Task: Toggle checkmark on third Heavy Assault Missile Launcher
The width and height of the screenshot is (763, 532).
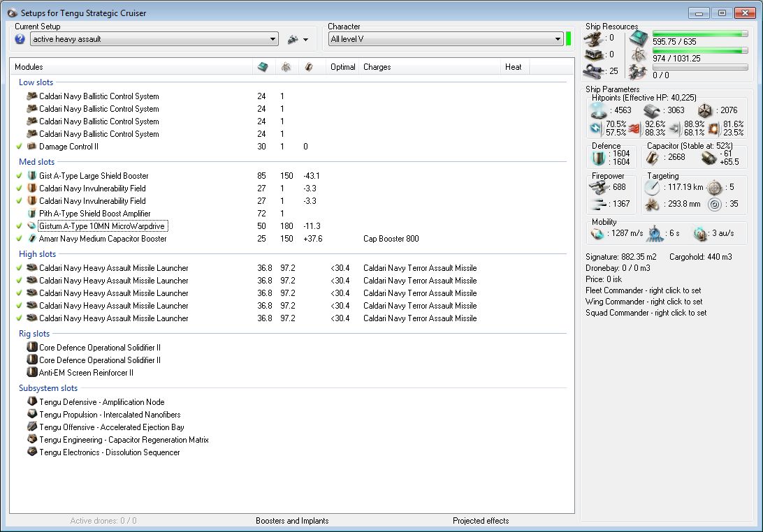Action: coord(19,293)
